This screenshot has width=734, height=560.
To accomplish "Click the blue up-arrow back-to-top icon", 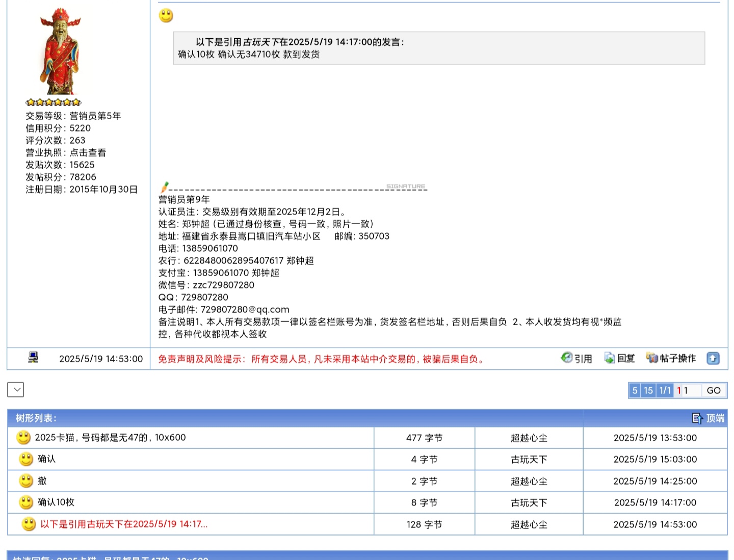I will tap(713, 358).
